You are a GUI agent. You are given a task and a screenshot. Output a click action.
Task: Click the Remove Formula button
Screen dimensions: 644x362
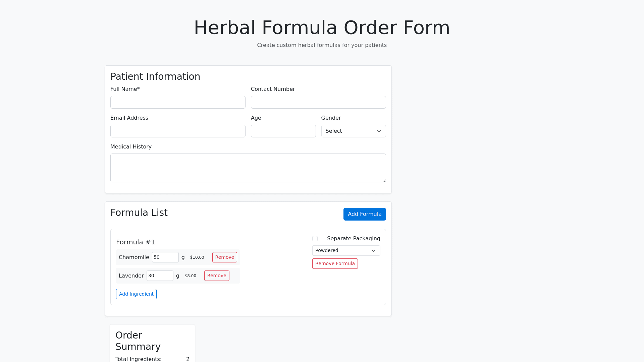point(335,263)
